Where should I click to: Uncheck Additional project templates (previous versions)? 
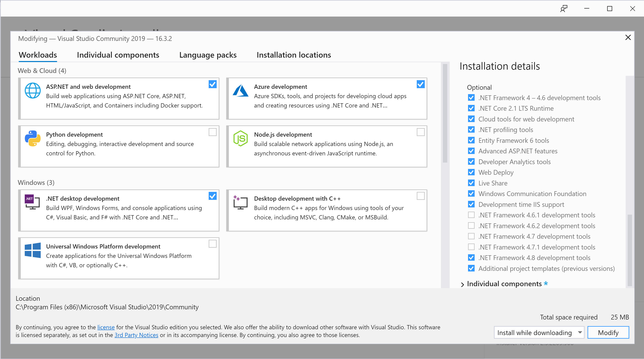(471, 268)
